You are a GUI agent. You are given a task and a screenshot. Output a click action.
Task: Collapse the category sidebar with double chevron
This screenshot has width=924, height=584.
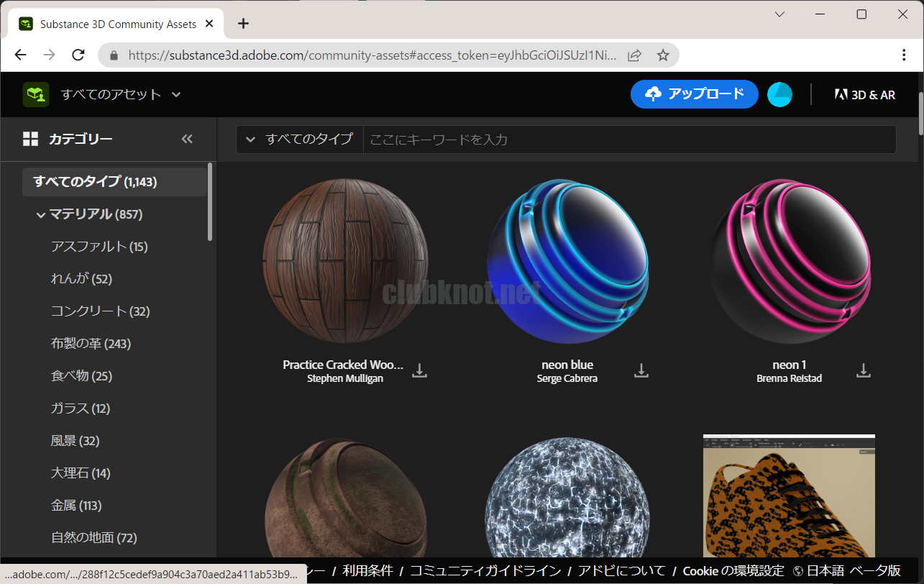pyautogui.click(x=187, y=139)
